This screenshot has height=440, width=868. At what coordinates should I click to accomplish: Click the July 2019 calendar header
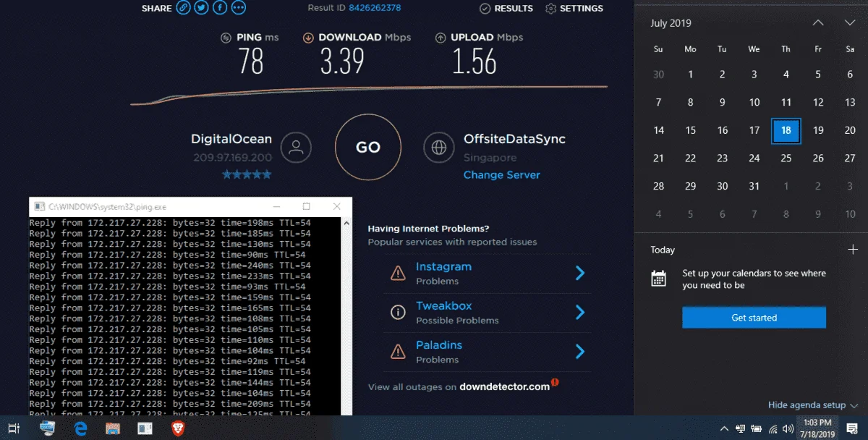(x=671, y=23)
